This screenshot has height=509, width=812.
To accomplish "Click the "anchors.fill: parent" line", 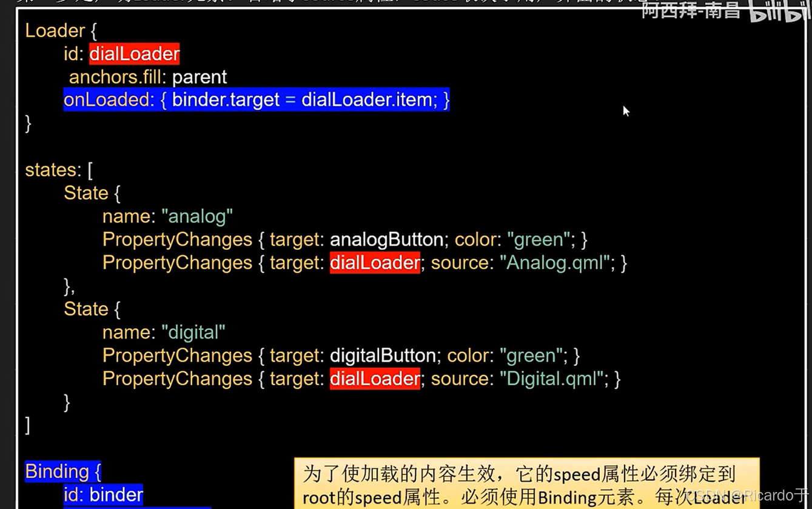I will (148, 77).
